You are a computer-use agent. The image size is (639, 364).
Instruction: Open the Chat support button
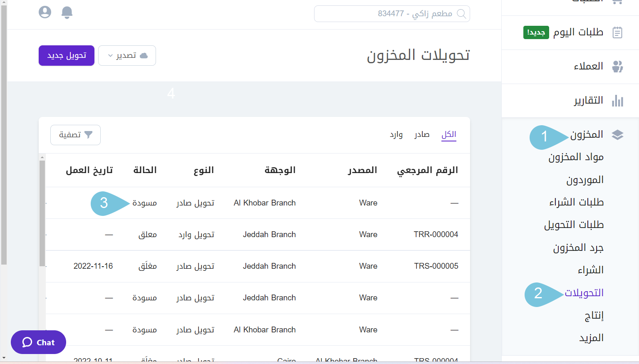[x=38, y=342]
